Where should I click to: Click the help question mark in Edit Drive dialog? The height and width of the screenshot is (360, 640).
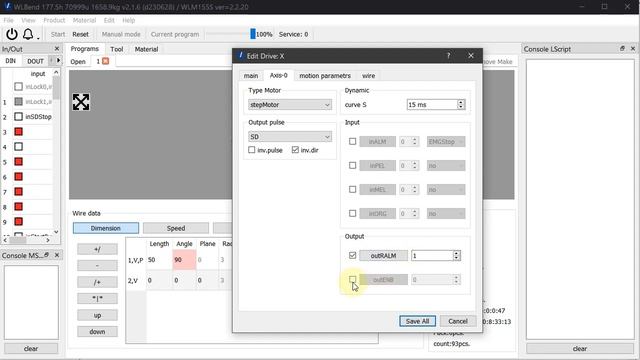pos(448,56)
